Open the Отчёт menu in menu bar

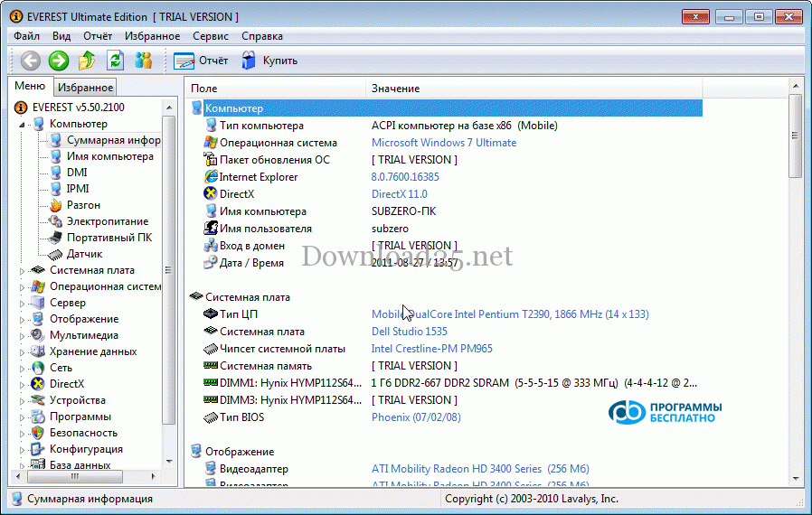(x=98, y=36)
